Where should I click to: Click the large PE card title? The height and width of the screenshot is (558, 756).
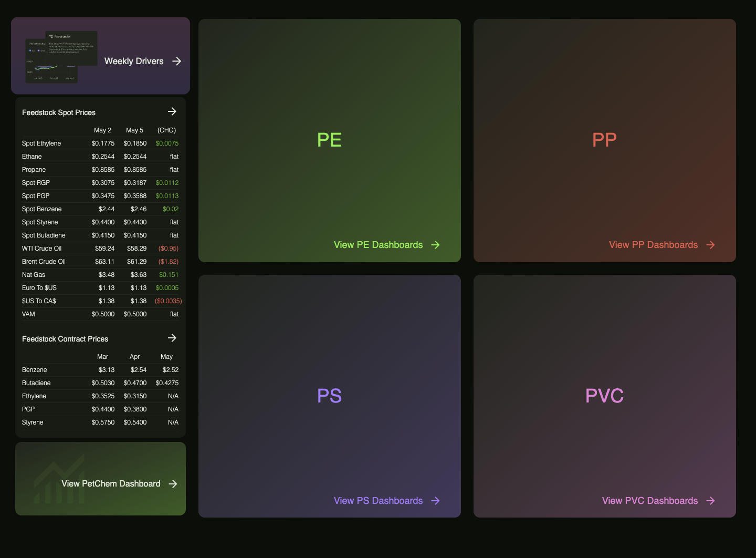(x=329, y=140)
